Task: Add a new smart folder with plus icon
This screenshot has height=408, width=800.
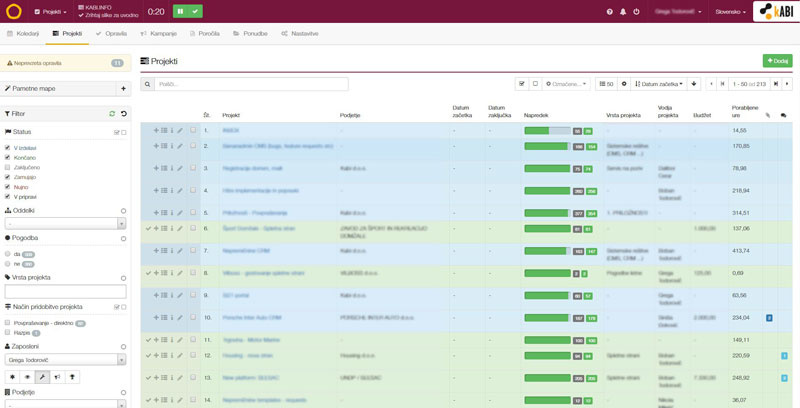Action: click(123, 88)
